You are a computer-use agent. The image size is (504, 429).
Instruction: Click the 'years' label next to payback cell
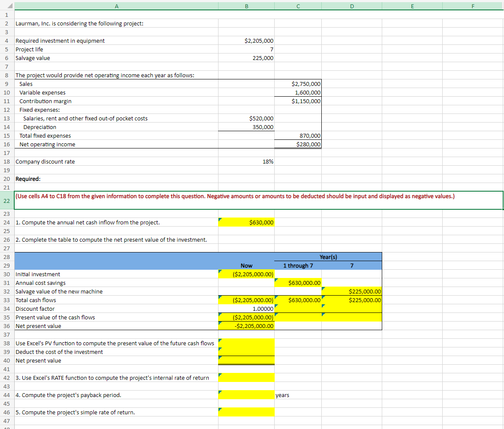(x=282, y=395)
